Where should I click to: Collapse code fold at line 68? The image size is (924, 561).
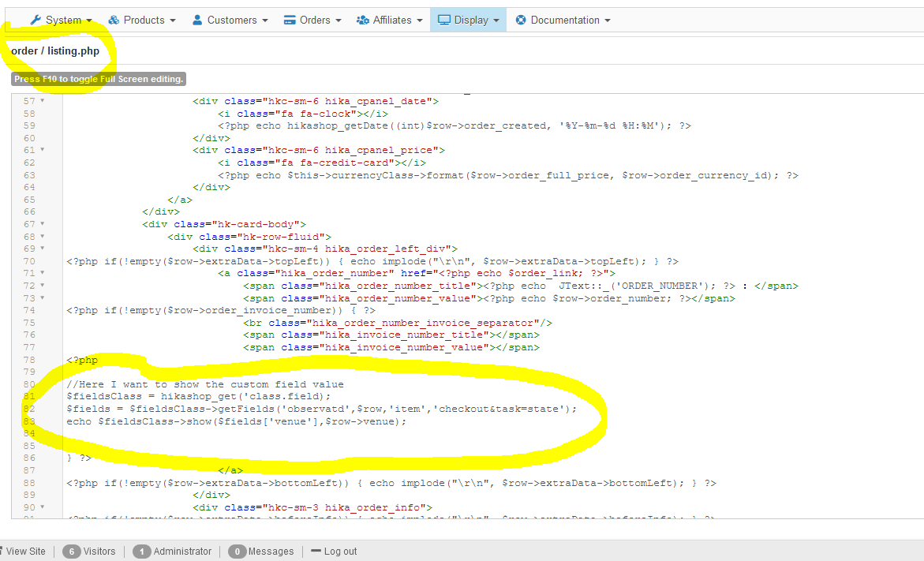[x=43, y=236]
